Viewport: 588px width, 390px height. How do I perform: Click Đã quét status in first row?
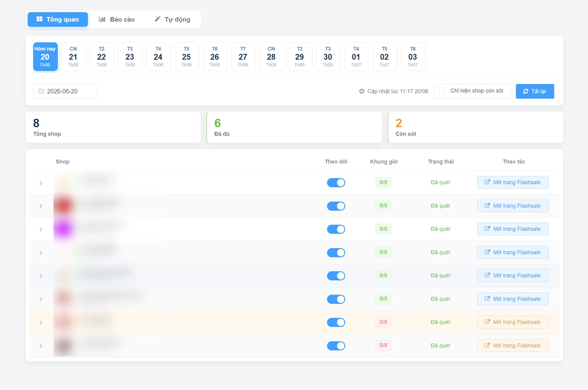tap(440, 182)
